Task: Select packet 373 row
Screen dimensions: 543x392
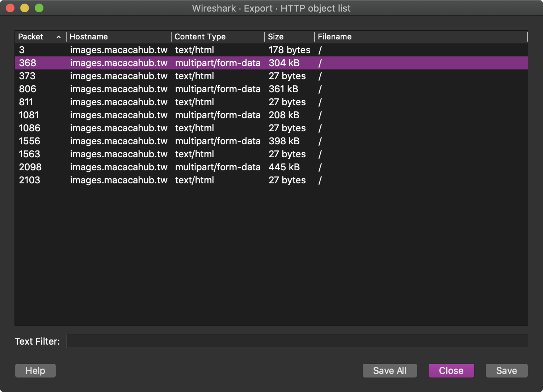Action: coord(271,76)
